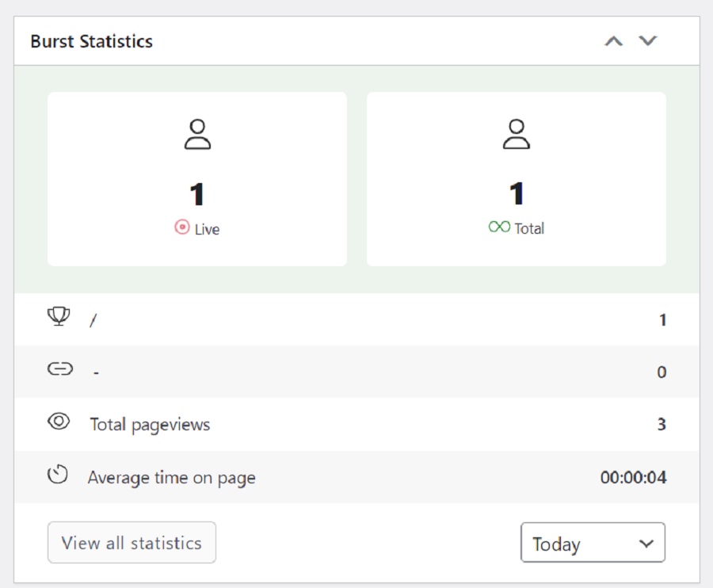Click the person icon above the Live count

[x=197, y=132]
